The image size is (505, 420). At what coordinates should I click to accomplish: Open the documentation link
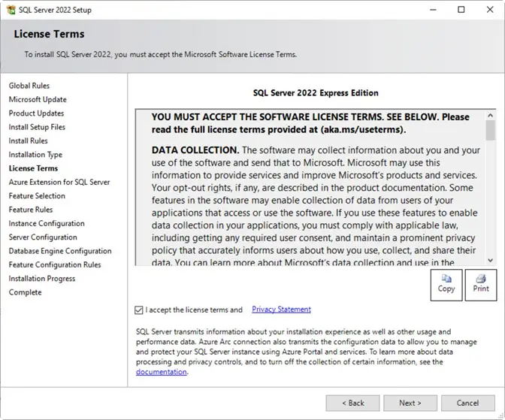(x=161, y=372)
